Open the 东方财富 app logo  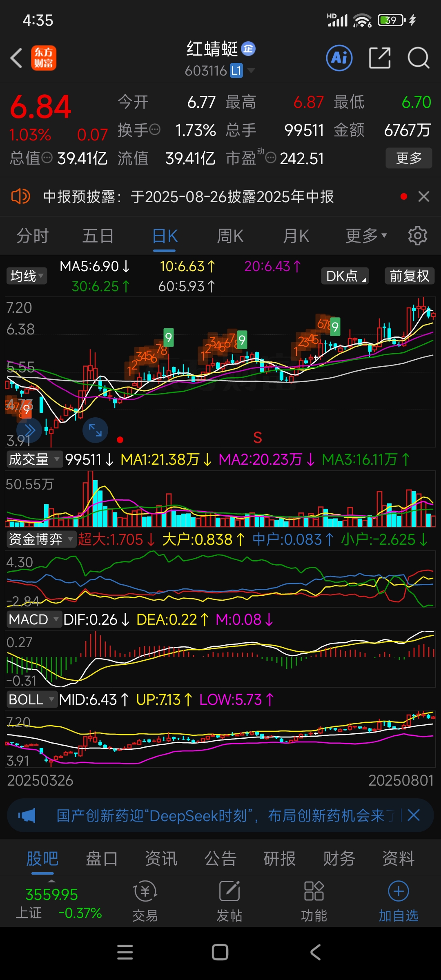[44, 58]
